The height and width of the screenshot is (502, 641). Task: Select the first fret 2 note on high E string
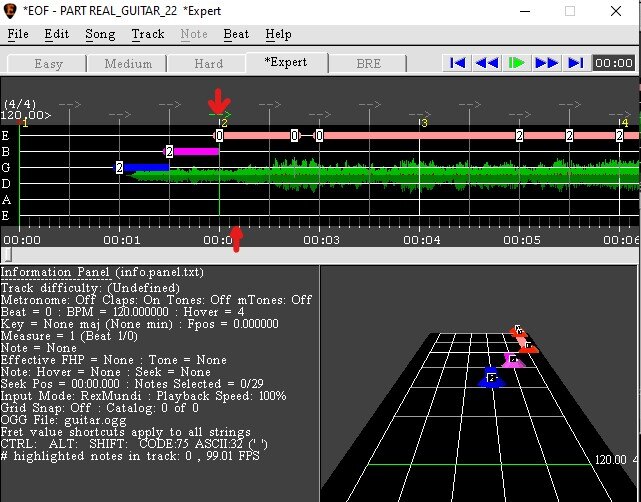pos(520,136)
